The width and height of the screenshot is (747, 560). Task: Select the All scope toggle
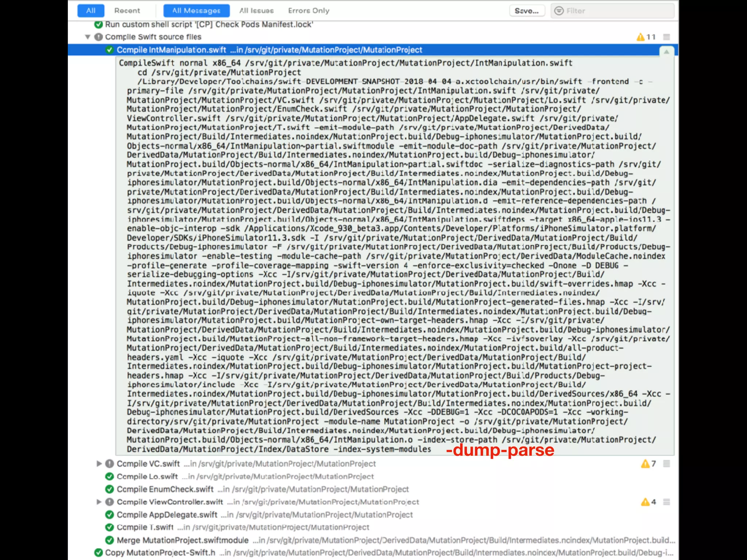[91, 11]
